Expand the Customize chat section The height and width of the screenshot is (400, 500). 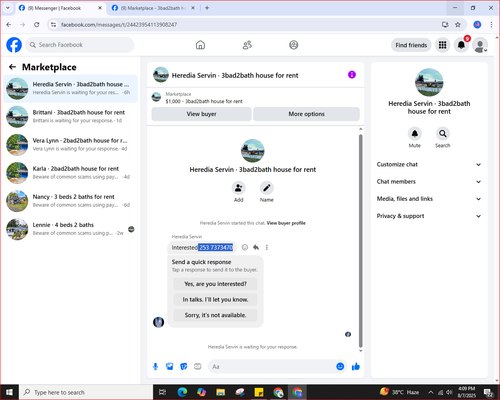point(429,164)
